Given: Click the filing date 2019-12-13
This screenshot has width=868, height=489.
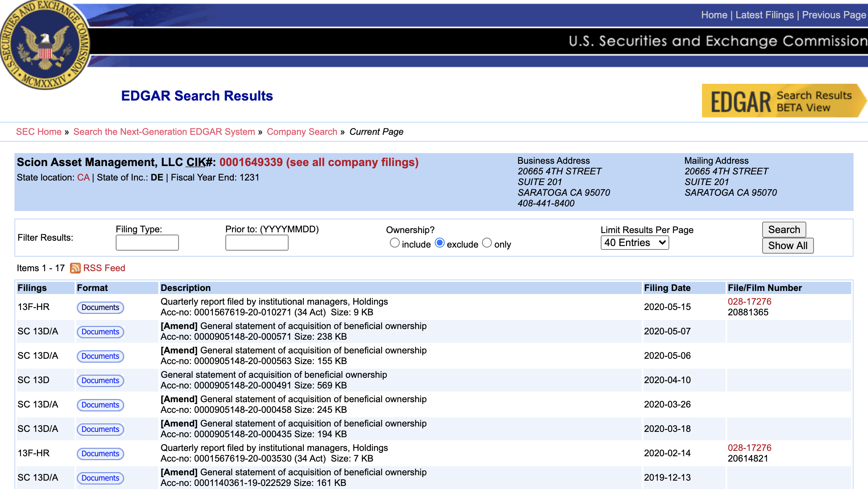Looking at the screenshot, I should [x=667, y=478].
